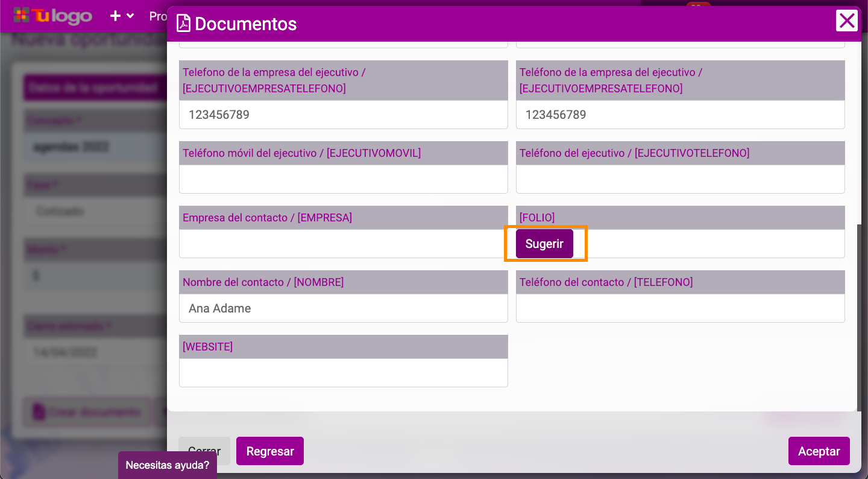Click the Tu logo brand icon
868x479 pixels.
[x=53, y=16]
